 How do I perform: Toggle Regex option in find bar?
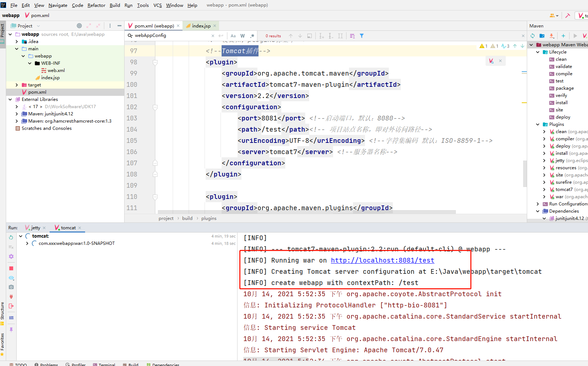pyautogui.click(x=252, y=36)
